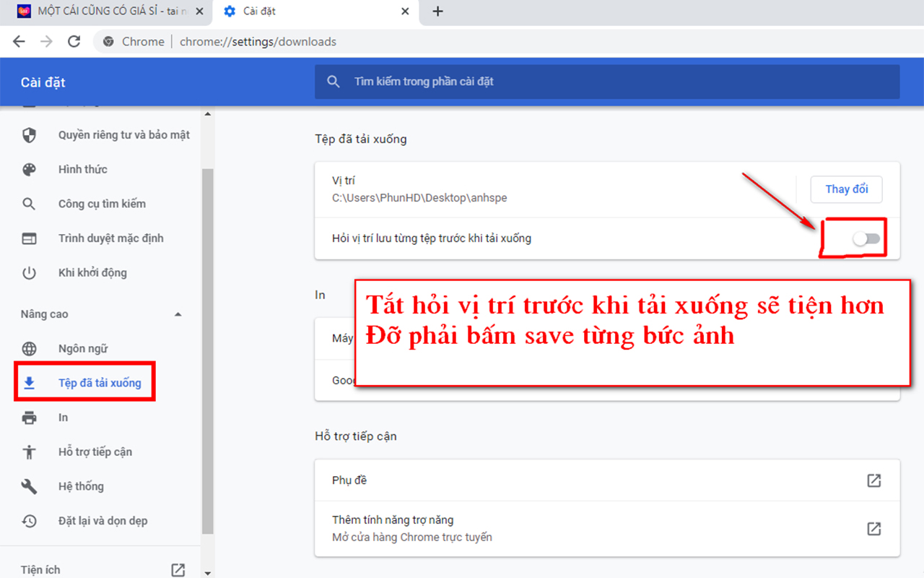Open Tiện ích external link
The height and width of the screenshot is (578, 924).
(x=178, y=569)
